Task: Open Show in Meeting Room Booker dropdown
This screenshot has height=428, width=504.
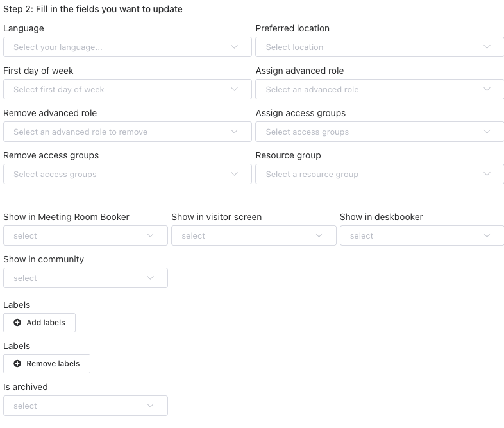Action: pyautogui.click(x=85, y=235)
